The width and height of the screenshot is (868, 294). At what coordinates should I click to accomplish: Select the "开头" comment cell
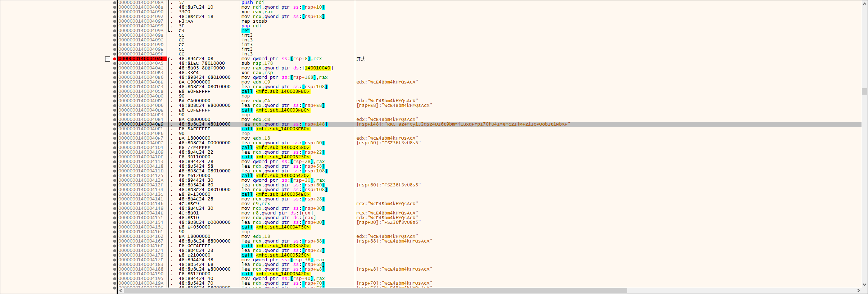pyautogui.click(x=361, y=59)
